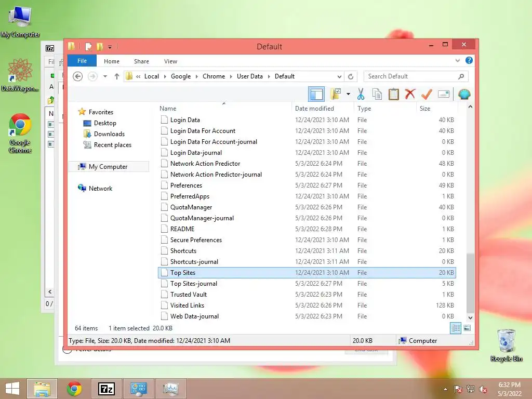This screenshot has height=399, width=532.
Task: Open the Windows Start button
Action: pos(12,389)
